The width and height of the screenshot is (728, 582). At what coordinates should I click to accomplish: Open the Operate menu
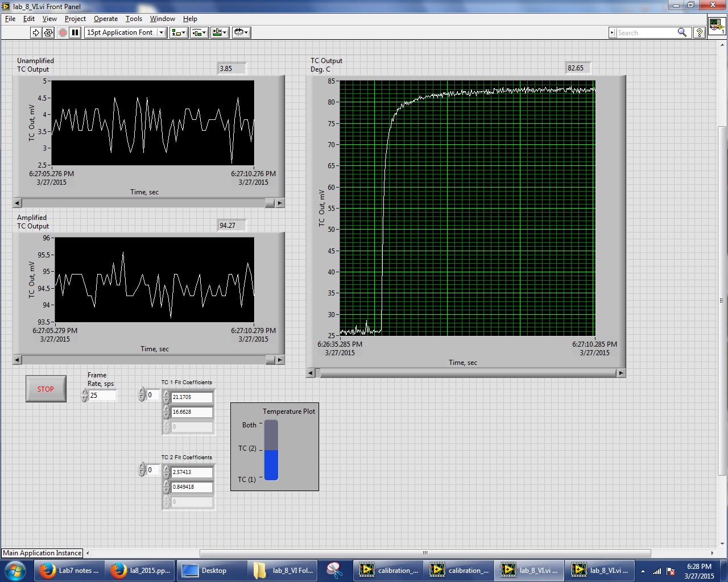click(106, 19)
